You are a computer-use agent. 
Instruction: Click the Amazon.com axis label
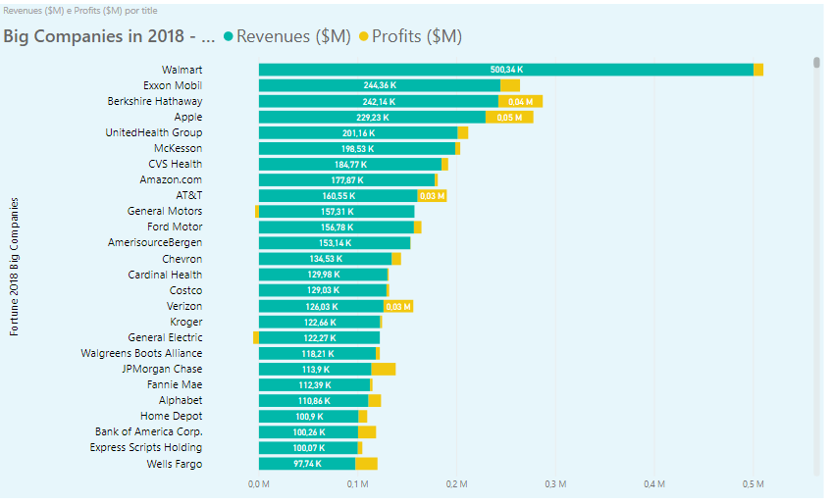171,179
